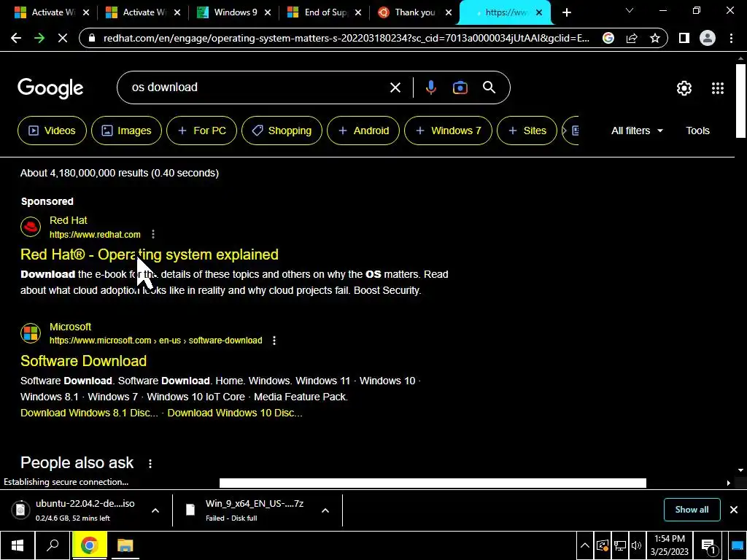Viewport: 747px width, 560px height.
Task: Open Chrome's three-dot menu
Action: (731, 38)
